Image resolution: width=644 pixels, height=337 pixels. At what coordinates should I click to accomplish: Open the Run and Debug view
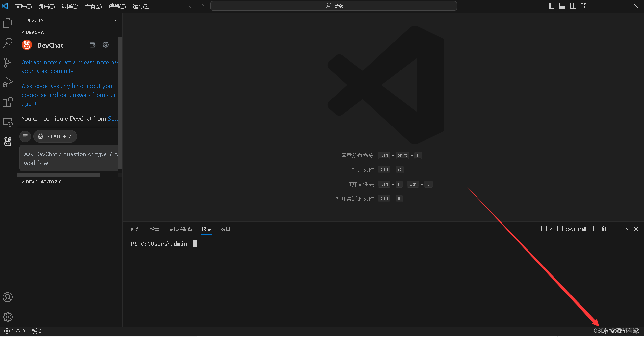8,82
